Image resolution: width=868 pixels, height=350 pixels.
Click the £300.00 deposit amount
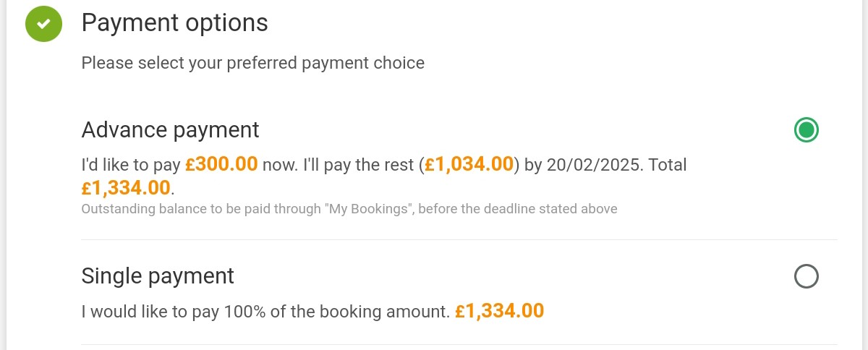tap(221, 165)
